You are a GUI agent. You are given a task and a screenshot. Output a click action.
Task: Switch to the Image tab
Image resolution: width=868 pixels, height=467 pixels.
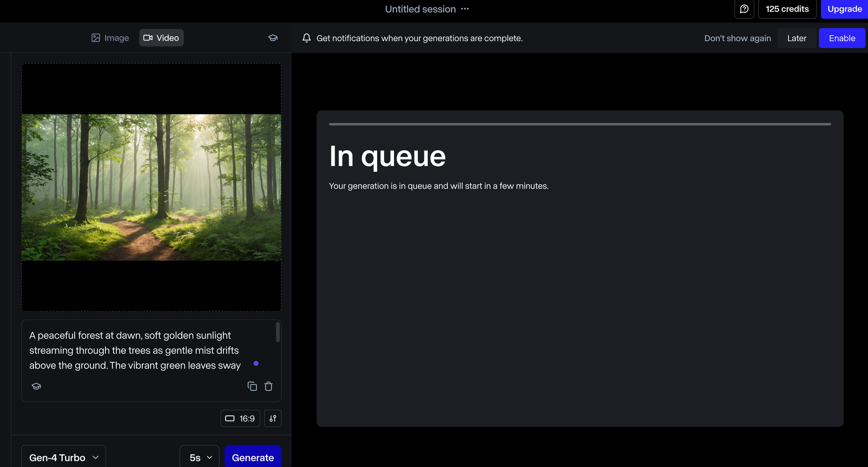click(110, 38)
